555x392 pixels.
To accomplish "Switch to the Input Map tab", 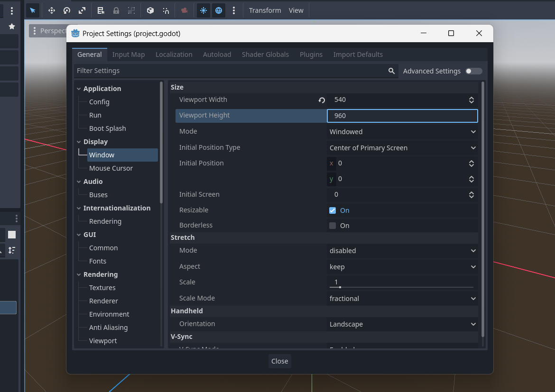I will tap(129, 55).
